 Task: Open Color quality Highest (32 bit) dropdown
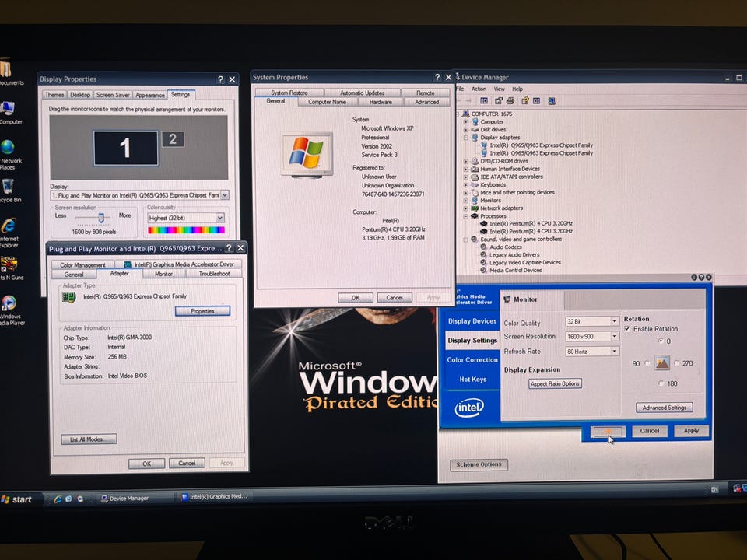(x=220, y=218)
